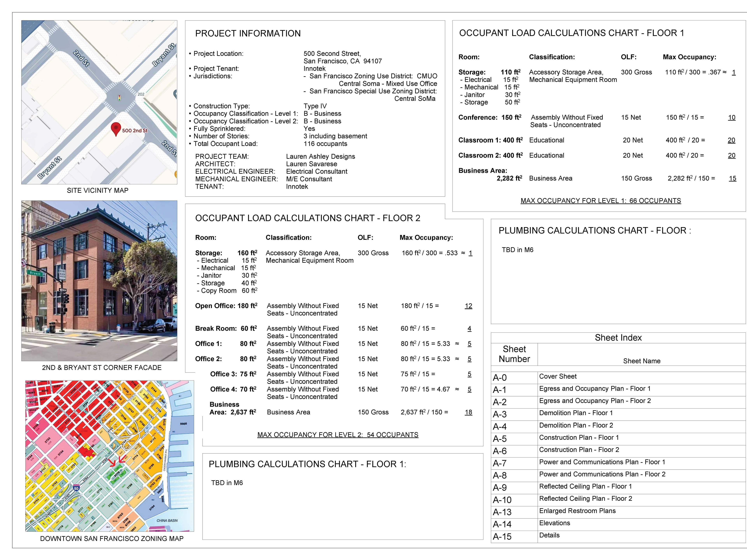The image size is (747, 560).
Task: Click Reflected Ceiling Plan - Floor 1 row
Action: click(x=585, y=487)
